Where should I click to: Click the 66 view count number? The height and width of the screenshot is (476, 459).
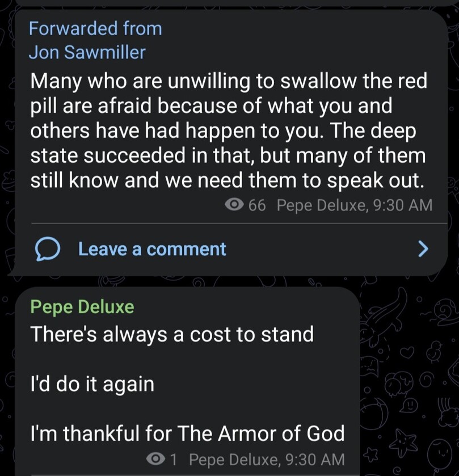pyautogui.click(x=256, y=205)
